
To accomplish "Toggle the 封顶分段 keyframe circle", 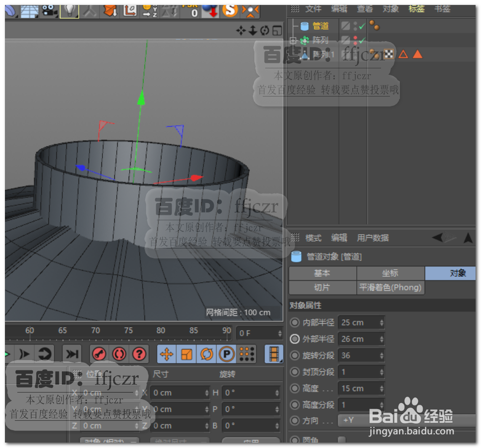I will pos(294,372).
